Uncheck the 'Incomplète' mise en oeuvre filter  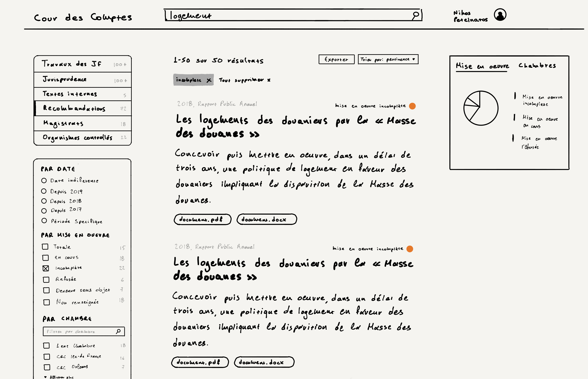click(46, 268)
